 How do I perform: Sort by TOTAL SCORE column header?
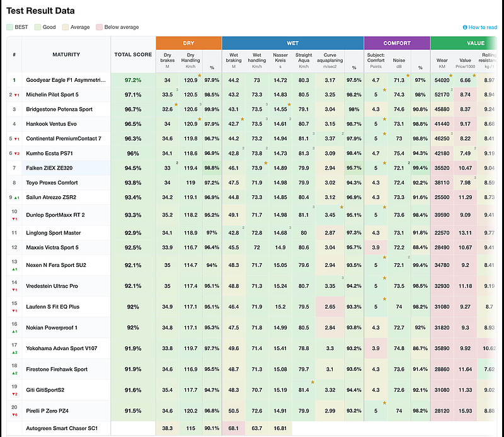click(133, 55)
